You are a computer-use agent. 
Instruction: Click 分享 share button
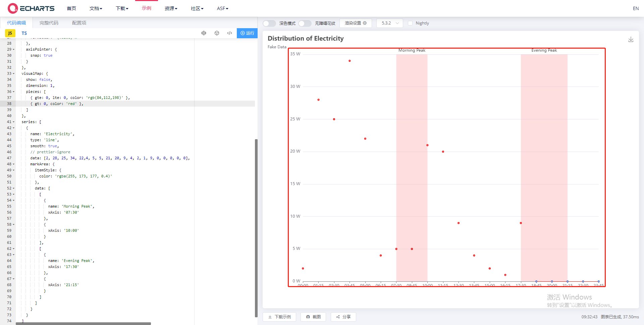click(x=343, y=317)
